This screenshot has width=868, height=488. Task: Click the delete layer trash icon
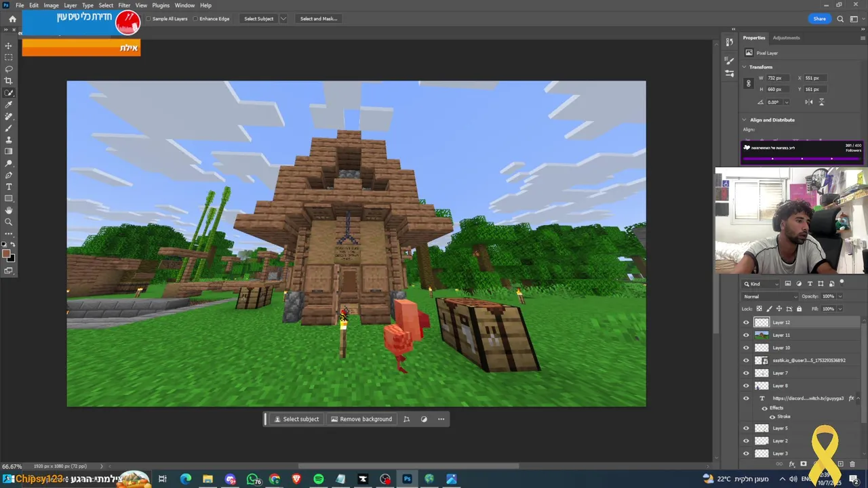tap(852, 464)
